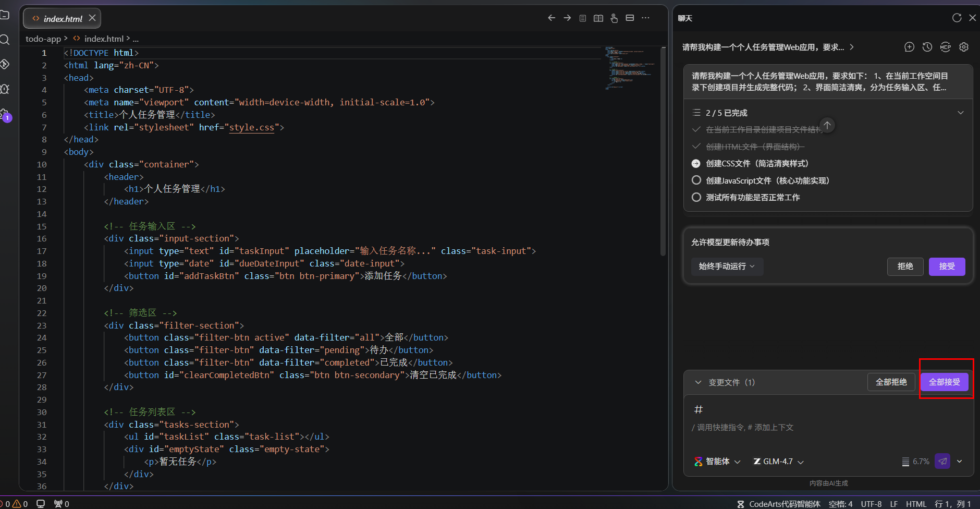The image size is (980, 509).
Task: Open the style.css link in line 7
Action: pyautogui.click(x=252, y=127)
